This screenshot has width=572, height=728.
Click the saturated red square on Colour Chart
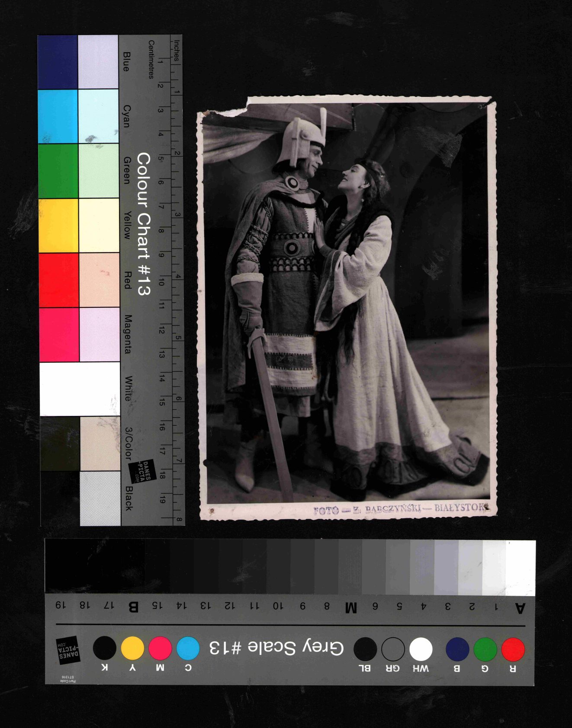pyautogui.click(x=59, y=280)
